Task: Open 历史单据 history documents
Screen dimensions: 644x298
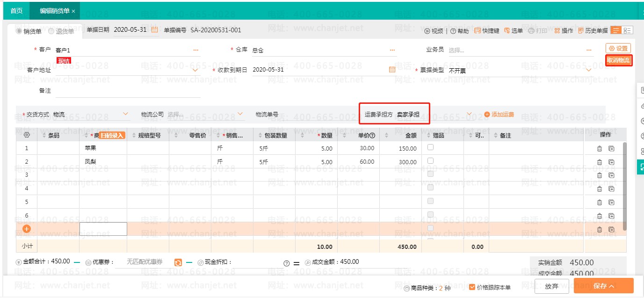Action: [x=581, y=31]
